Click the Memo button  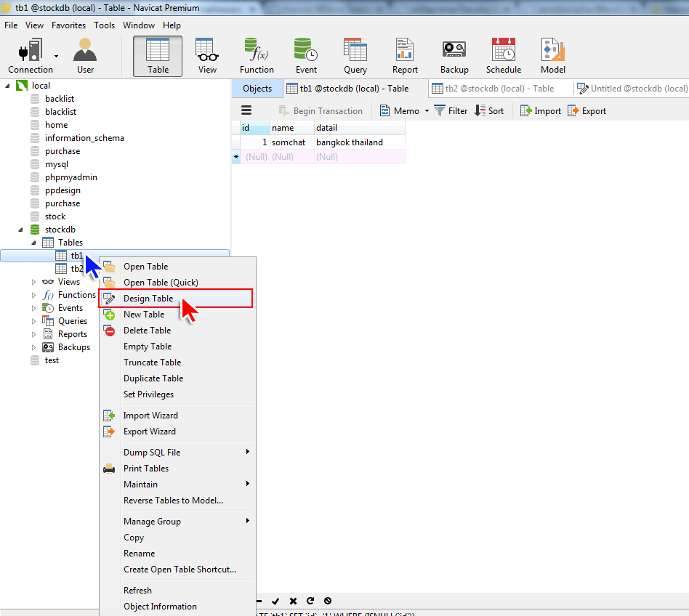(x=400, y=111)
